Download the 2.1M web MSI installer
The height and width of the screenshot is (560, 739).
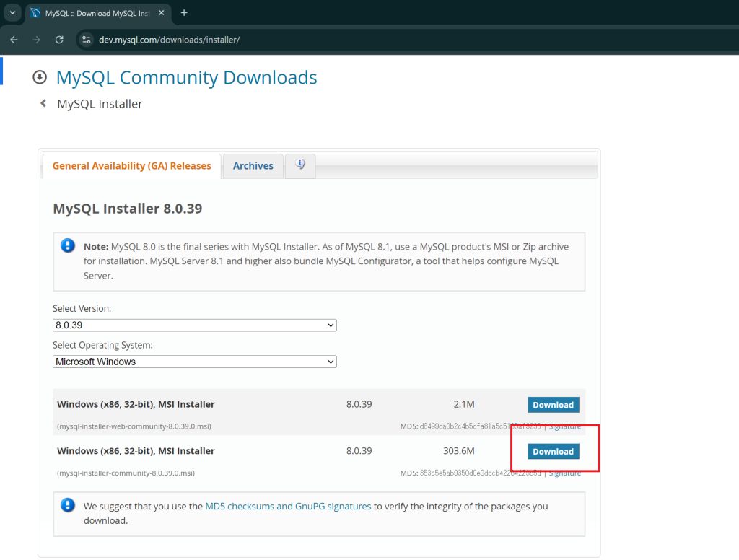(x=553, y=405)
